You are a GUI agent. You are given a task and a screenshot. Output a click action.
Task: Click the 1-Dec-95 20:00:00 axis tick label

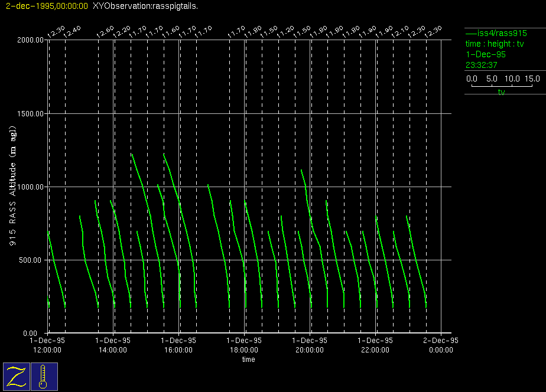[x=310, y=345]
